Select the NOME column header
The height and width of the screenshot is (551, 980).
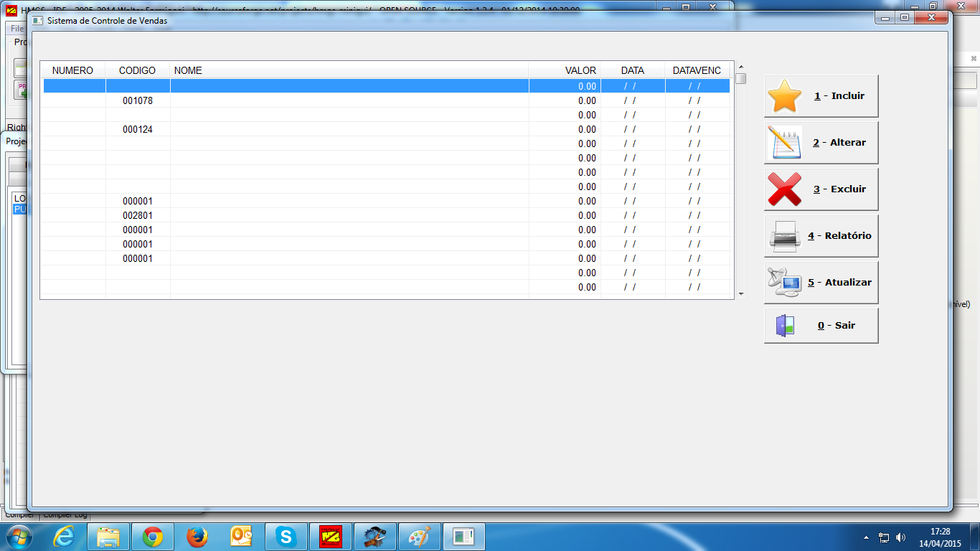point(349,70)
